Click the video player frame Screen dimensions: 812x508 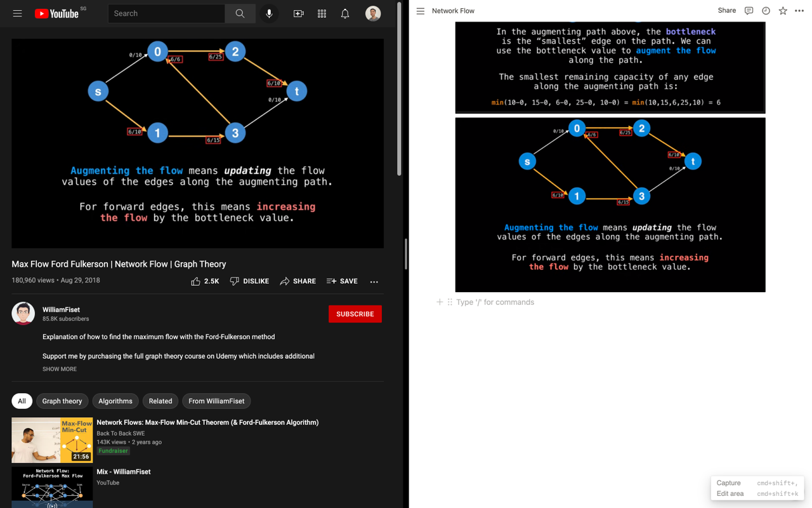tap(197, 144)
